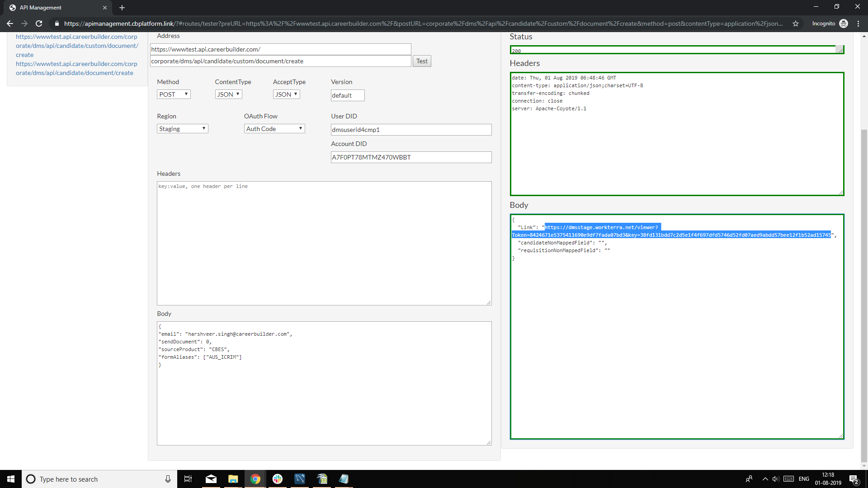
Task: Click "server: Apache-Coyote/1.1" header line
Action: (549, 108)
